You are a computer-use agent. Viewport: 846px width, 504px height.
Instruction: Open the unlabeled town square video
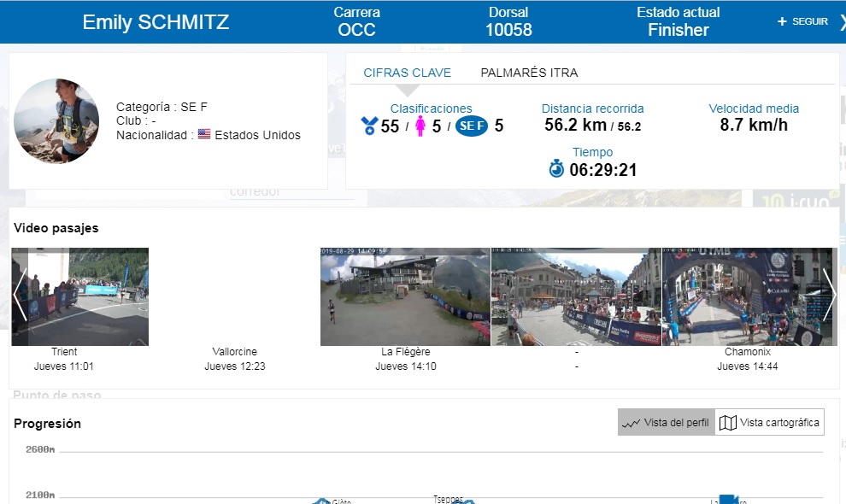tap(576, 296)
